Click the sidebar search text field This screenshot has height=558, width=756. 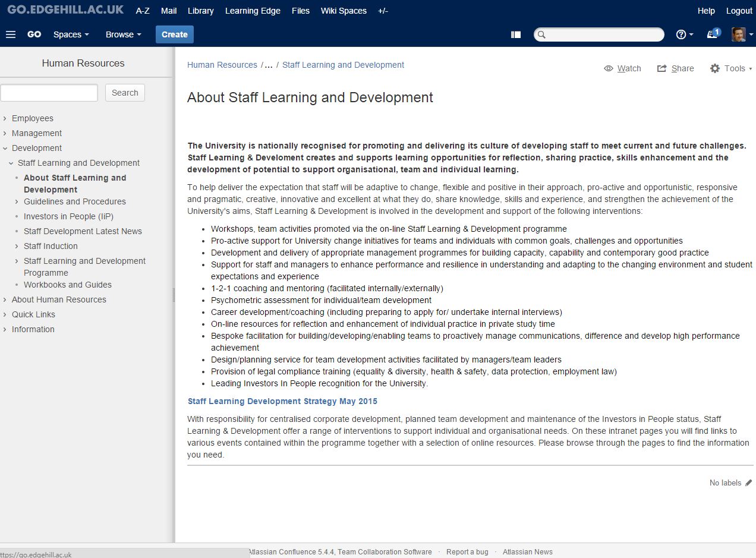49,93
